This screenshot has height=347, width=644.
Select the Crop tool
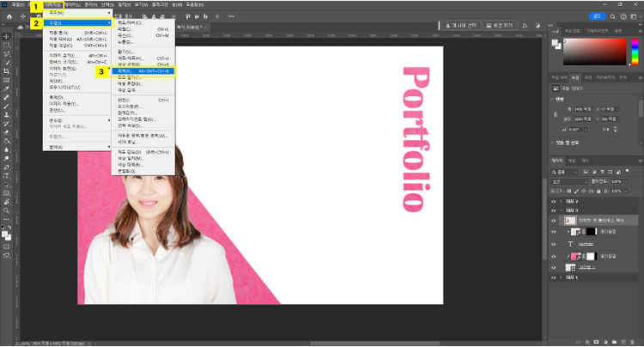tap(7, 71)
